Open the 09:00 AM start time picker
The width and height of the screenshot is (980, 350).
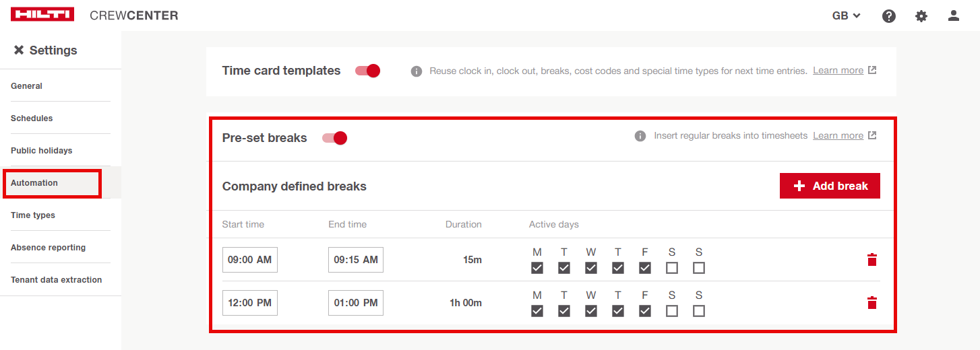click(249, 260)
